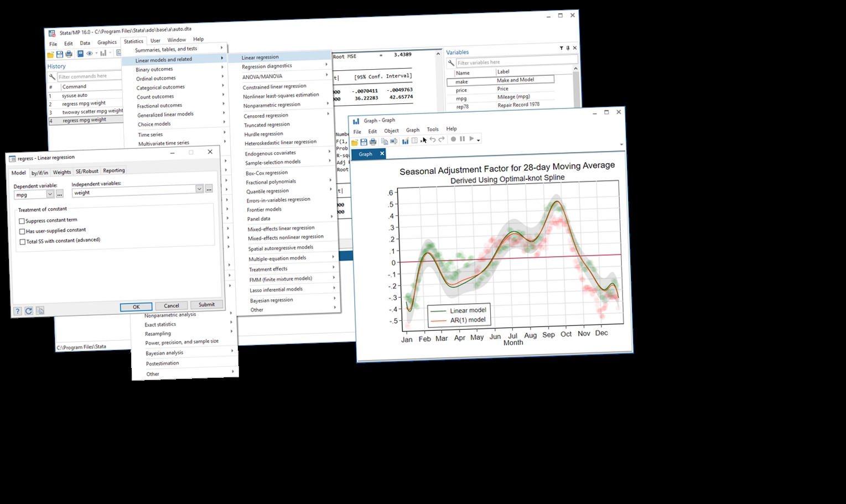The width and height of the screenshot is (846, 504).
Task: Open the Log notebook icon in Stata toolbar
Action: pos(80,54)
